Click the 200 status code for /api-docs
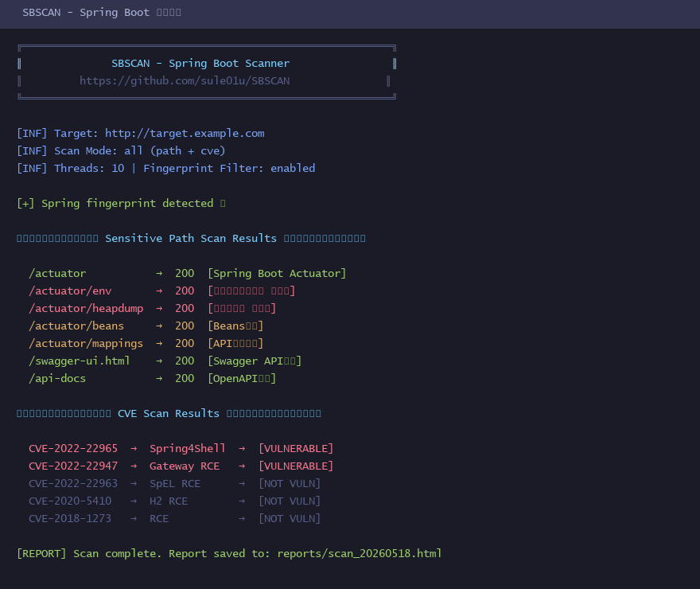 (x=185, y=379)
